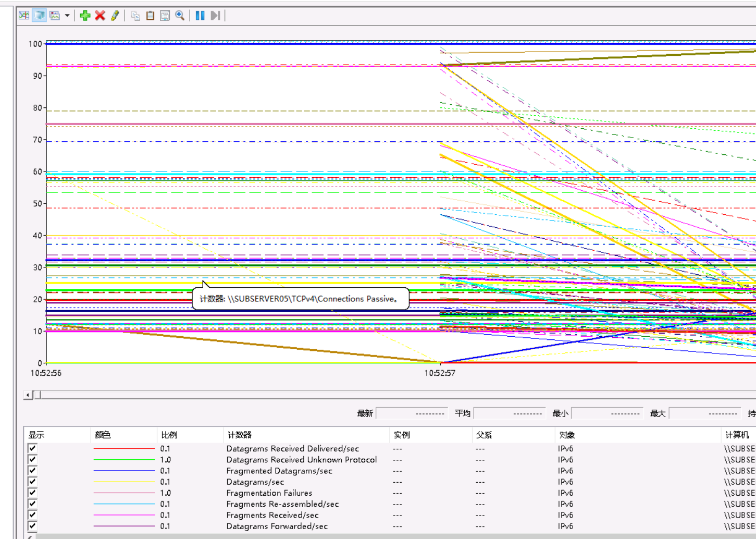This screenshot has width=756, height=539.
Task: Click the Paste Counter List icon
Action: (x=150, y=15)
